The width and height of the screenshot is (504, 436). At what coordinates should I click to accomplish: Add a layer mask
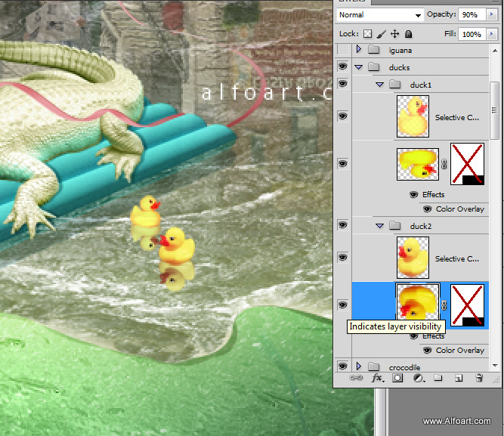pos(397,378)
